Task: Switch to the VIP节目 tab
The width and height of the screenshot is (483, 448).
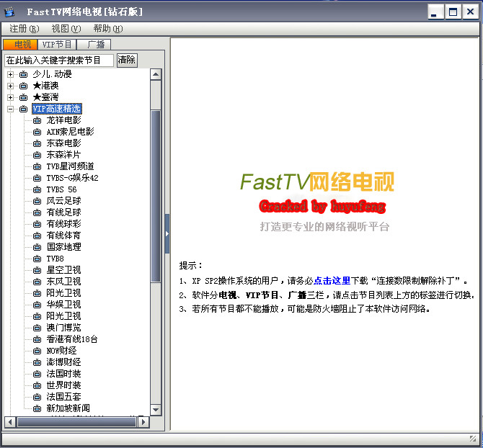Action: coord(57,45)
